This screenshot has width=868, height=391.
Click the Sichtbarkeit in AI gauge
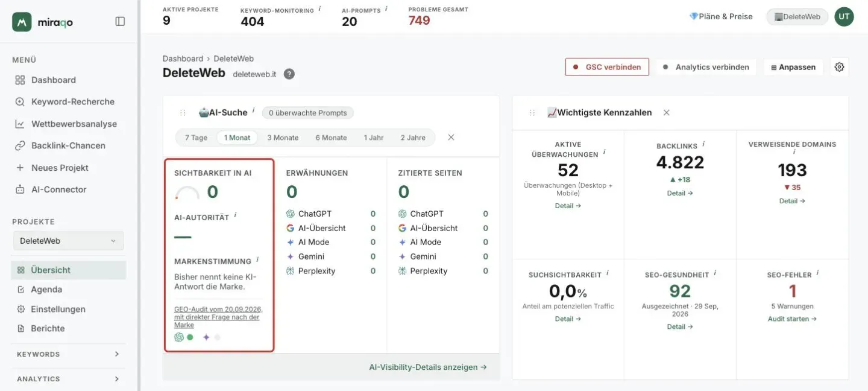click(x=187, y=193)
